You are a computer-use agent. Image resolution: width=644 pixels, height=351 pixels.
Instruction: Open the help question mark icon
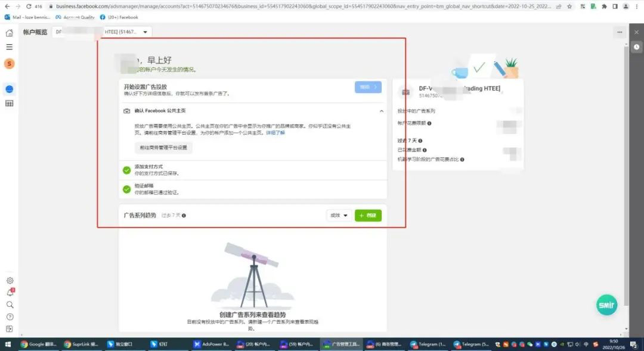(x=9, y=318)
